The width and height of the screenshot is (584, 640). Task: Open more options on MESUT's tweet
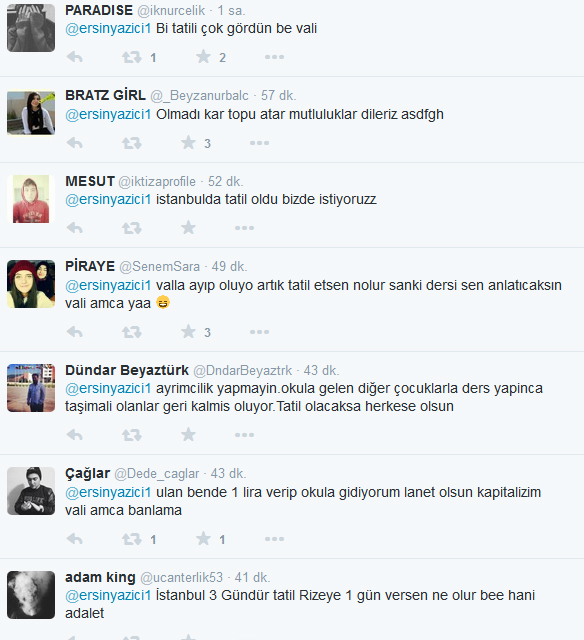click(244, 228)
